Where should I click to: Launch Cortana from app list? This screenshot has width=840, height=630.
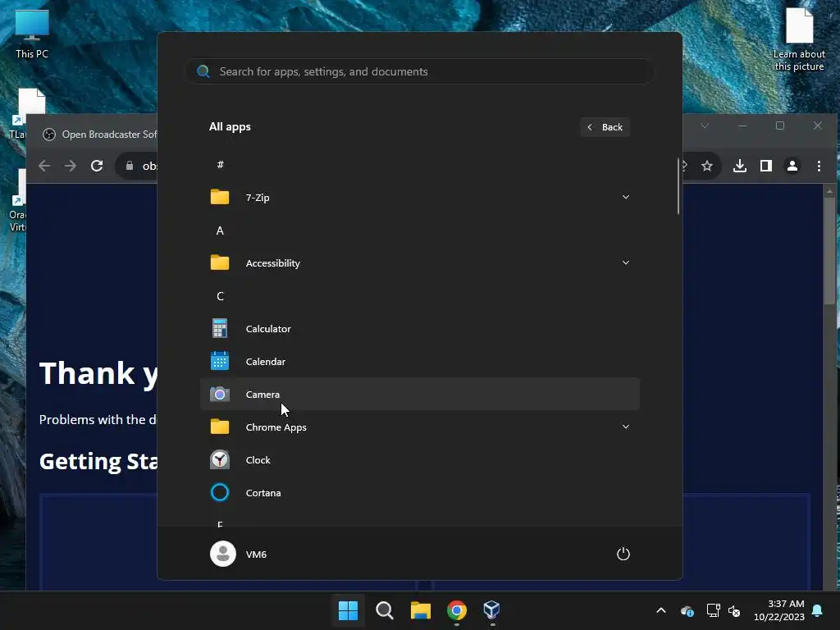[x=419, y=492]
